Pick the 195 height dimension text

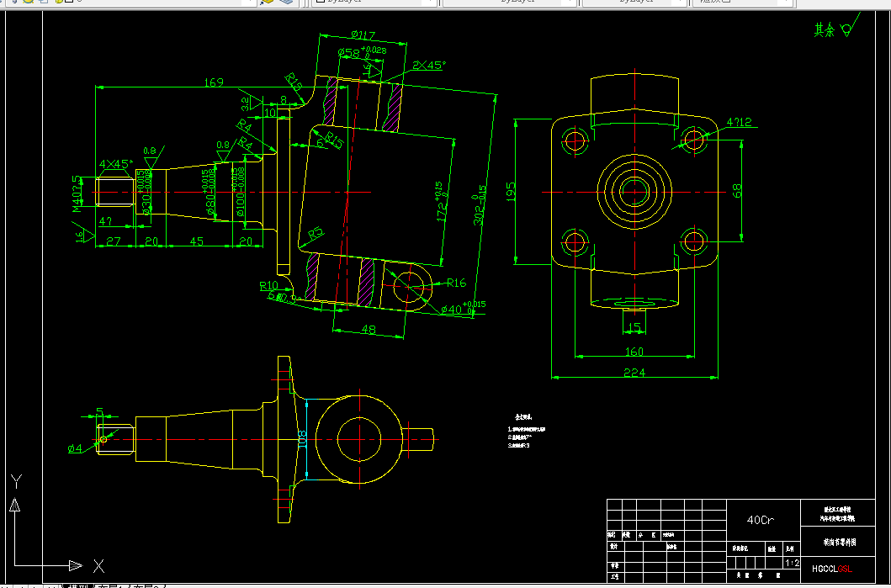(x=511, y=193)
